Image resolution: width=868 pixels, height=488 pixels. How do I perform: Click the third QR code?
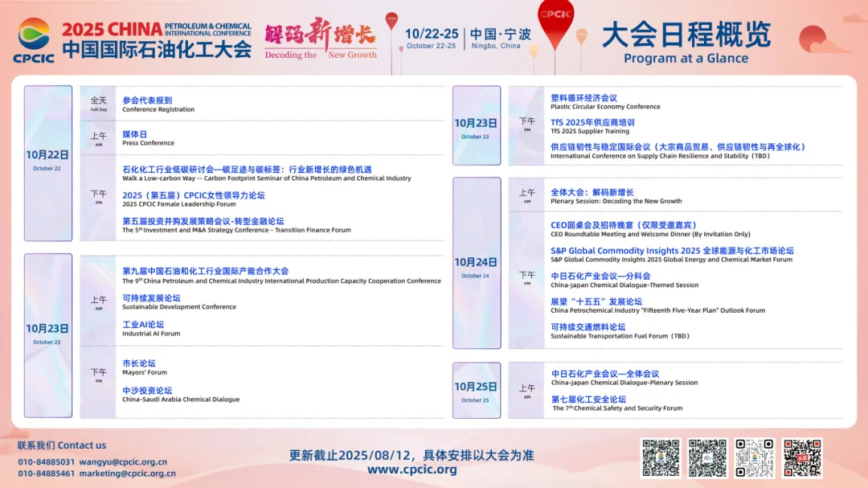[x=755, y=458]
